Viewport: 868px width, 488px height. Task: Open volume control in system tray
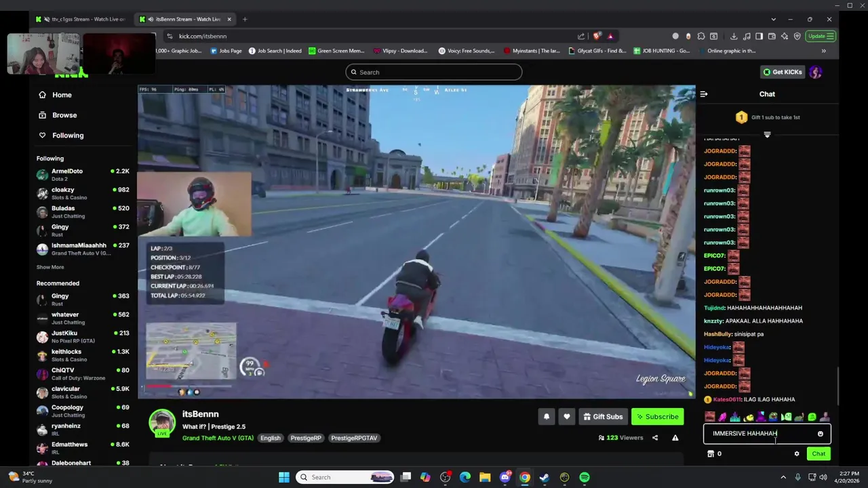pos(823,477)
